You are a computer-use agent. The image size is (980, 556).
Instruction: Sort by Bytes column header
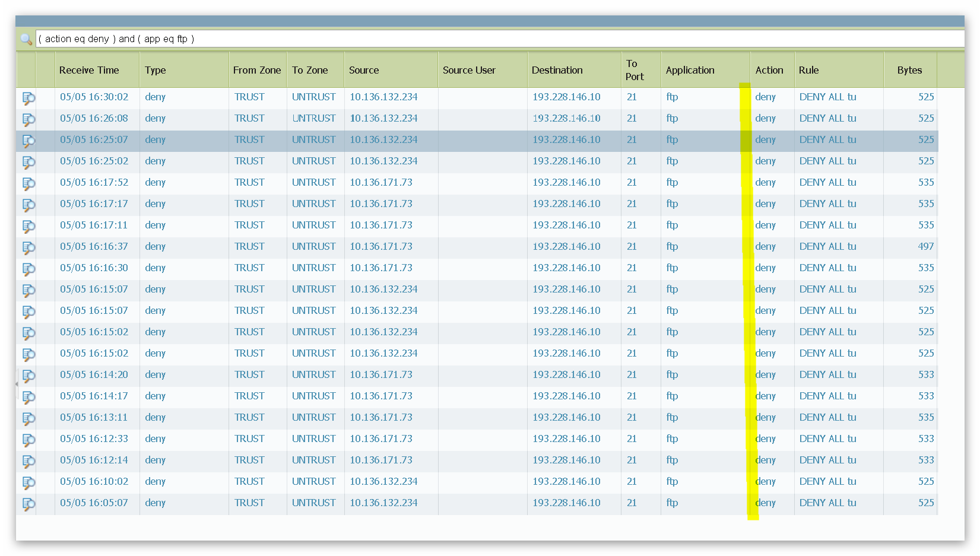(910, 70)
